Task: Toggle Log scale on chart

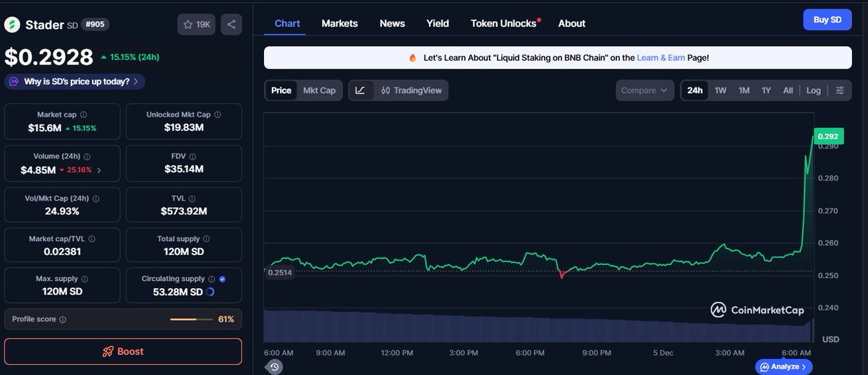Action: (x=814, y=90)
